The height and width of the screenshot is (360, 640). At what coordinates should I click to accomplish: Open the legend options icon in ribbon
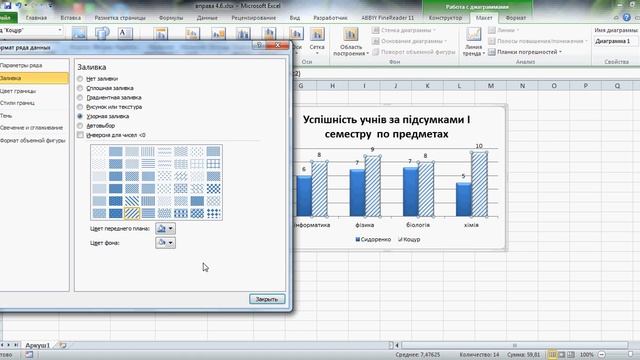[x=218, y=33]
